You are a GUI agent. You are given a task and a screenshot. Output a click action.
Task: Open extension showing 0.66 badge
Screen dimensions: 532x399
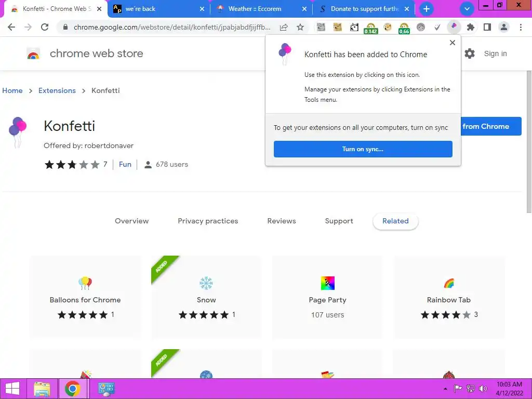404,28
